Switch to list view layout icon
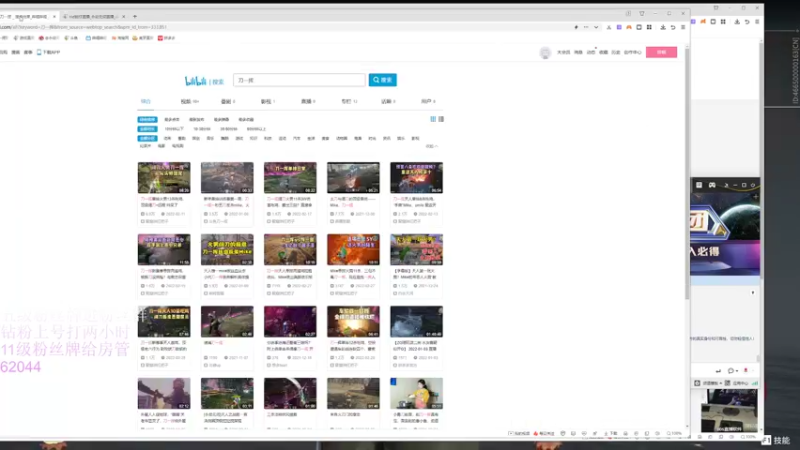Viewport: 800px width, 450px height. [x=441, y=119]
